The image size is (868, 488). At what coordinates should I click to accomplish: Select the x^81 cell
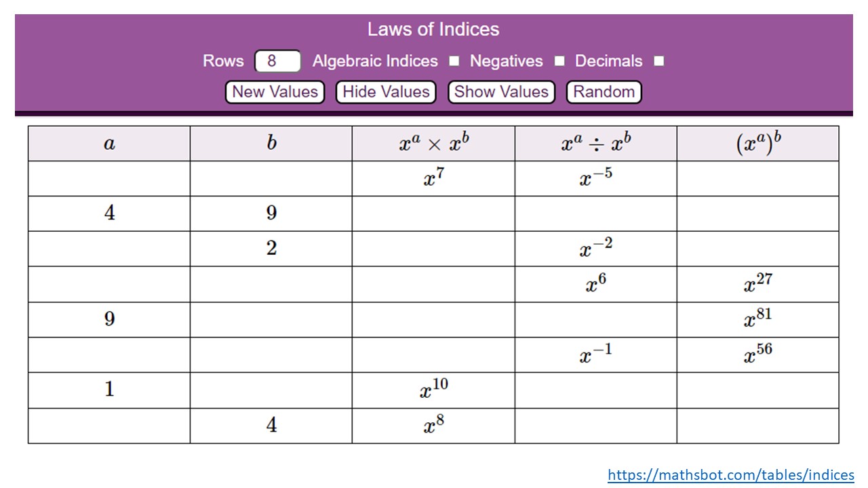point(757,319)
